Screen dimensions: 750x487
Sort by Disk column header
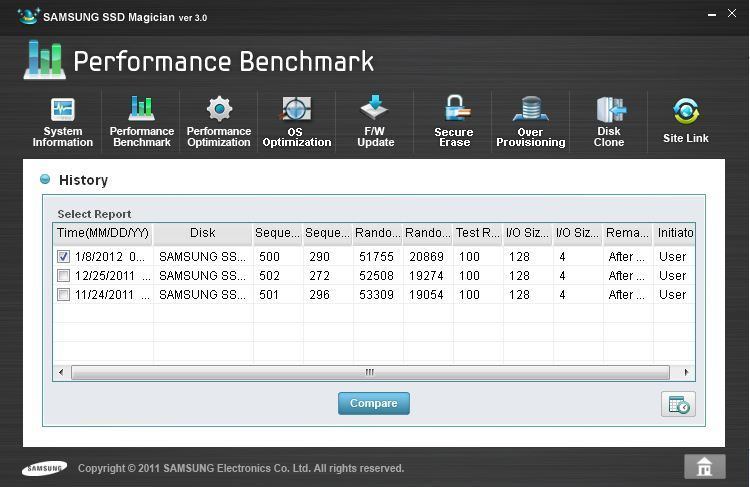(x=203, y=233)
